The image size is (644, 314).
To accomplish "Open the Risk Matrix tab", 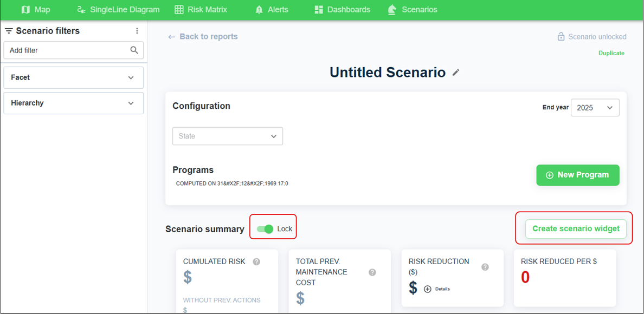I will (201, 10).
